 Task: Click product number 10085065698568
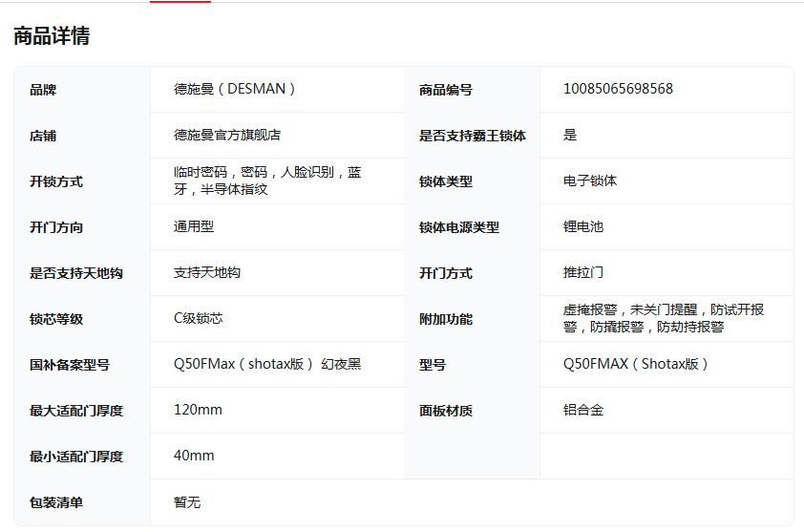[618, 89]
